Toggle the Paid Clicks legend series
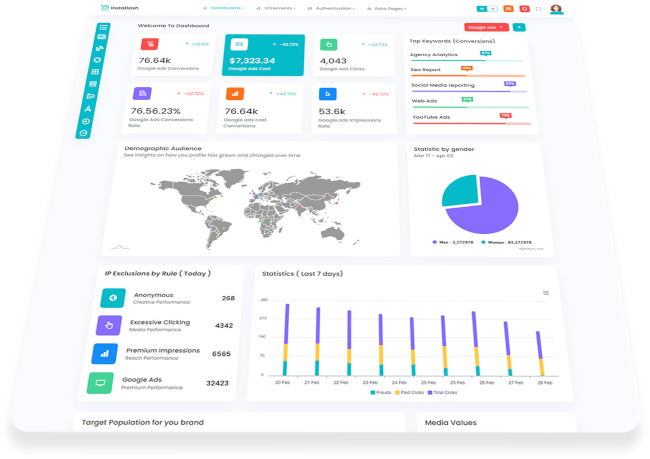Screen dimensions: 650x459 [409, 392]
